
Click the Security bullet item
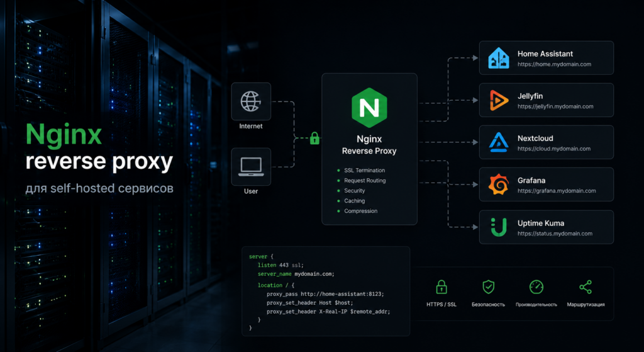[351, 191]
